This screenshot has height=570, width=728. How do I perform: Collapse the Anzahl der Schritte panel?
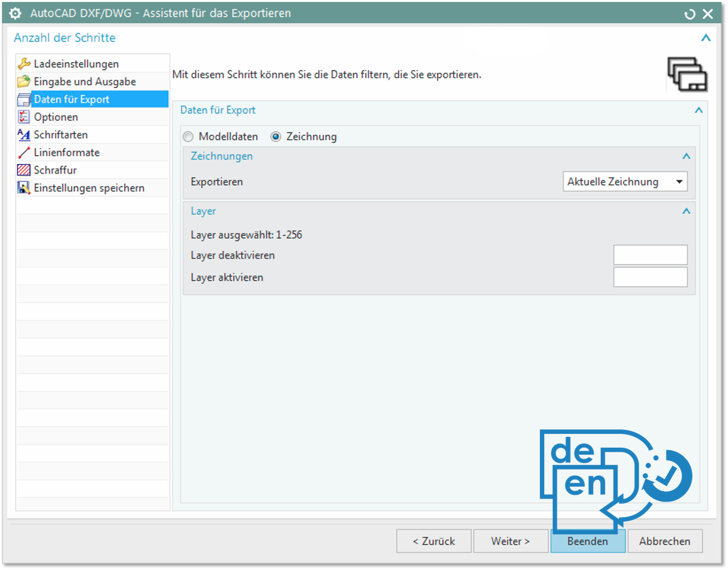pyautogui.click(x=706, y=38)
